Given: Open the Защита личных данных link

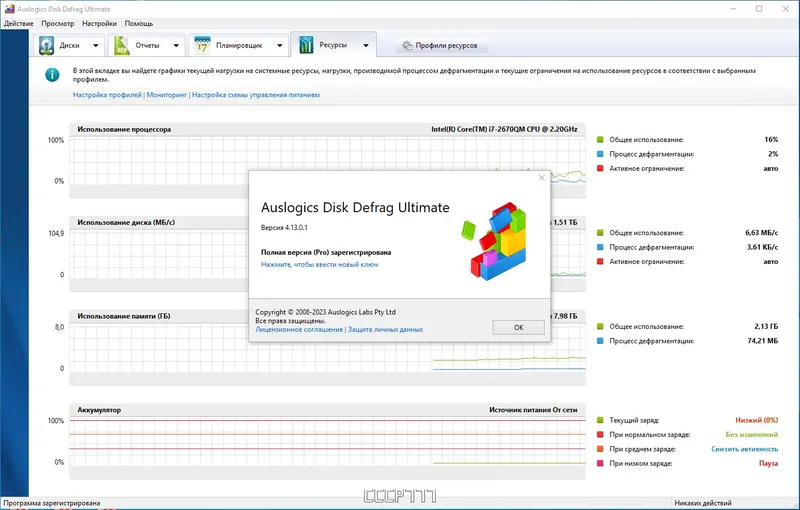Looking at the screenshot, I should 385,329.
